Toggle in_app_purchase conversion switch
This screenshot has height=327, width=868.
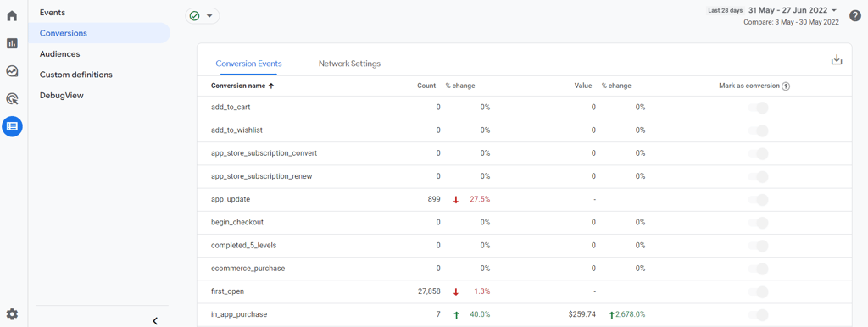click(758, 315)
